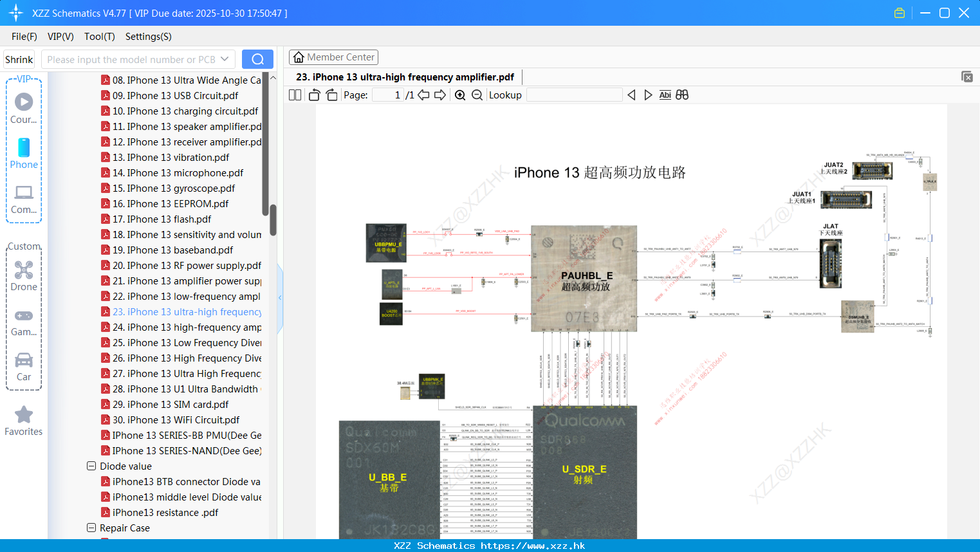Screen dimensions: 980x552
Task: Open 17. IPhone 13 flash.pdf
Action: click(x=156, y=219)
